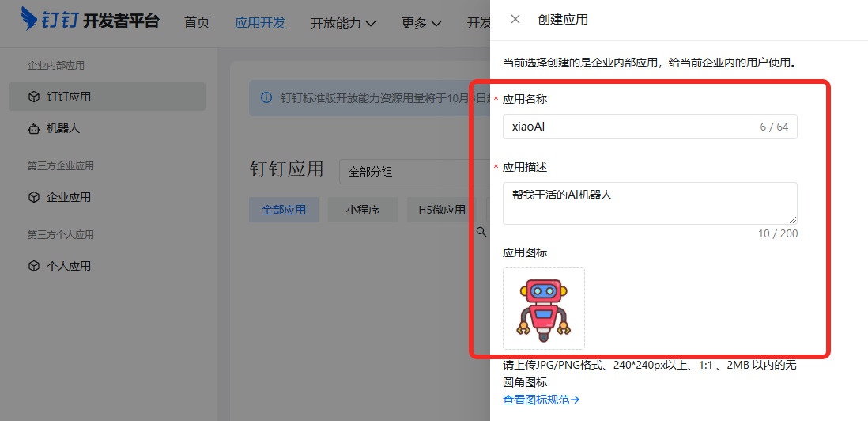Click the 应用描述 text area
The width and height of the screenshot is (868, 421).
[x=649, y=203]
